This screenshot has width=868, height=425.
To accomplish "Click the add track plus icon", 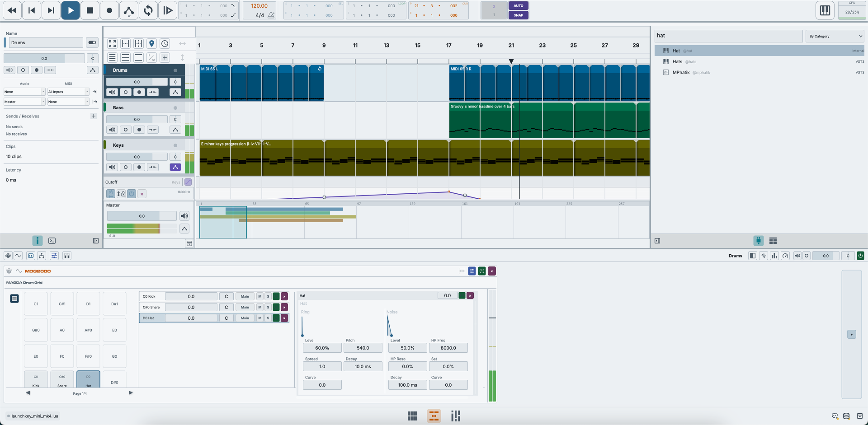I will click(x=165, y=57).
